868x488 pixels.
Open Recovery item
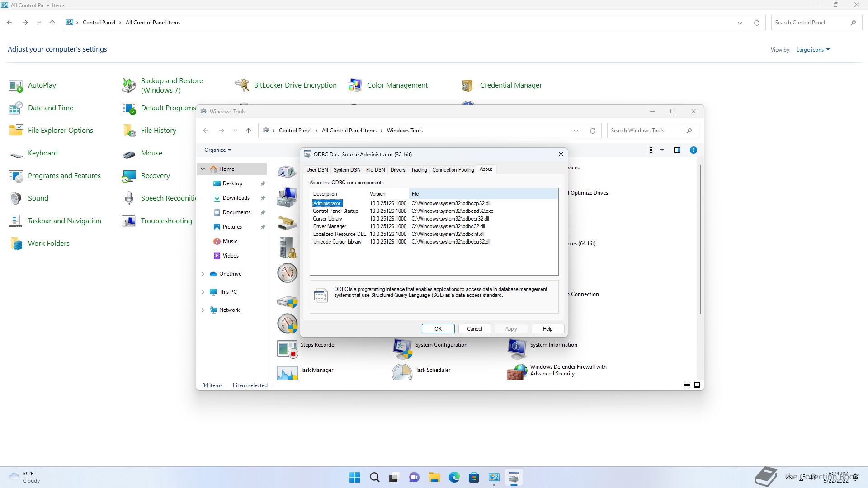(146, 176)
